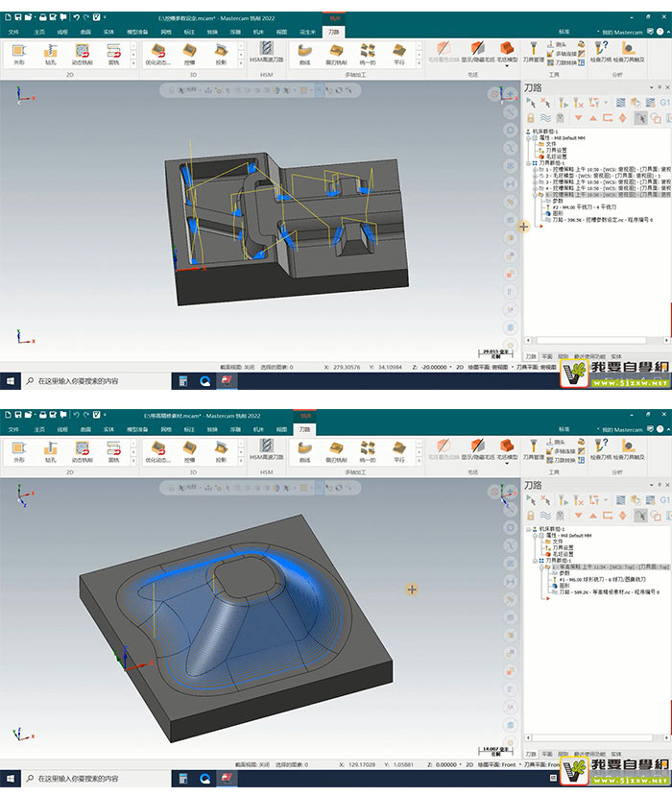Viewport: 672px width, 796px height.
Task: Open calculator icon in top taskbar
Action: [183, 381]
